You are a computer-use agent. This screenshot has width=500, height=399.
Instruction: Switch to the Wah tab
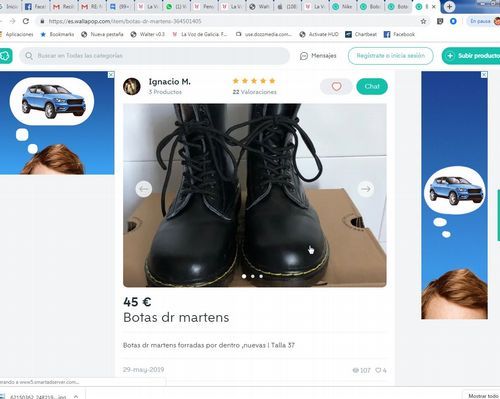pyautogui.click(x=260, y=6)
